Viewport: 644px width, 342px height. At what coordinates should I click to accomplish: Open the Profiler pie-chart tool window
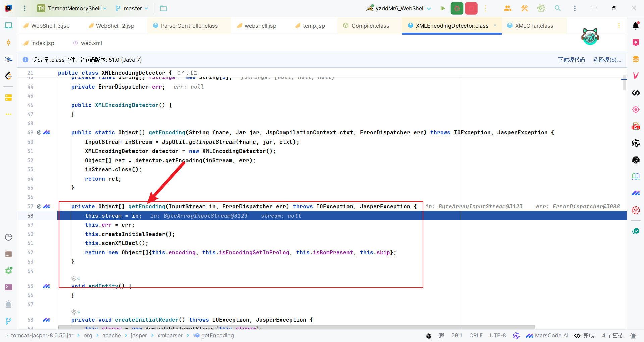point(8,237)
